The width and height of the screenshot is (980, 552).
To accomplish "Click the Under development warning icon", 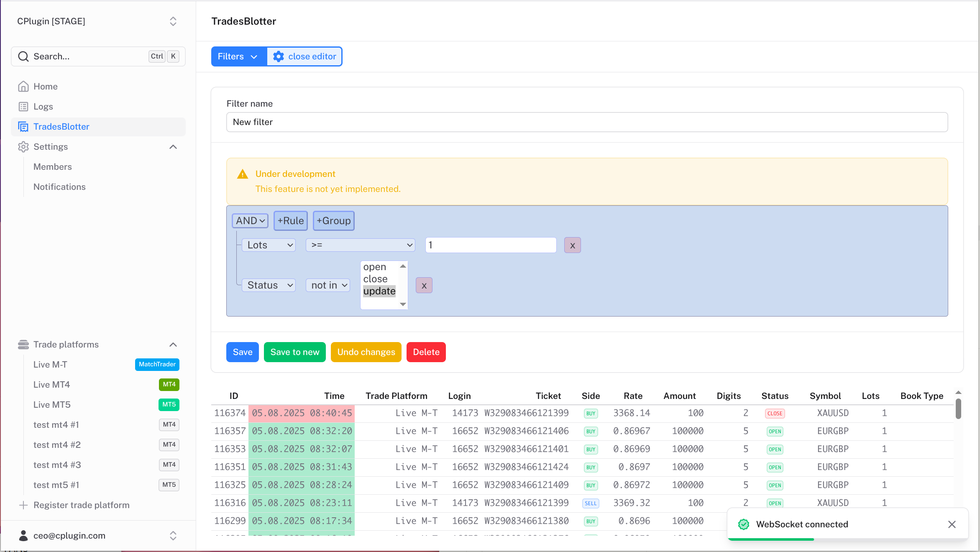I will point(243,174).
